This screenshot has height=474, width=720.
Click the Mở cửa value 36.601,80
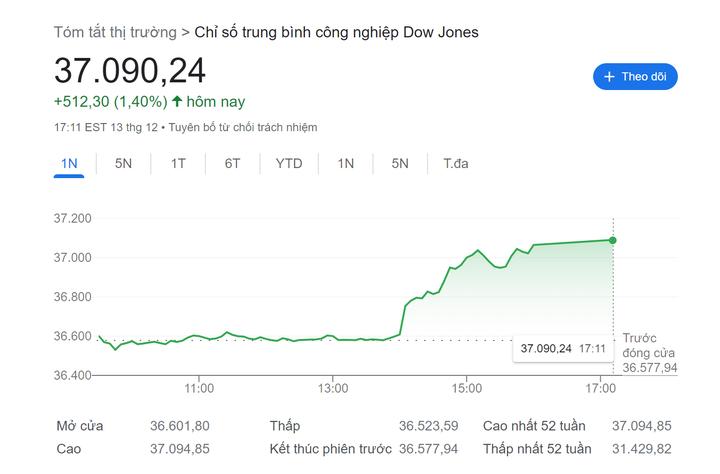pos(179,426)
